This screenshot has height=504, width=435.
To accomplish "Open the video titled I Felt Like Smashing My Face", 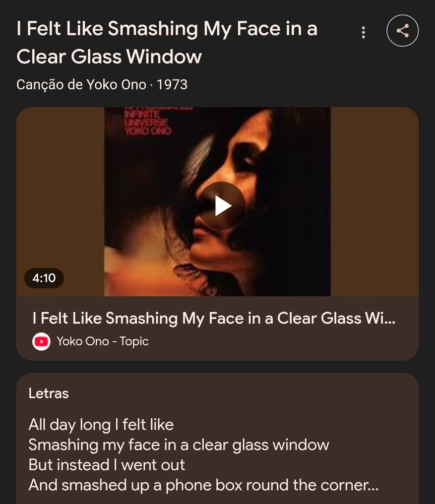I will tap(214, 318).
